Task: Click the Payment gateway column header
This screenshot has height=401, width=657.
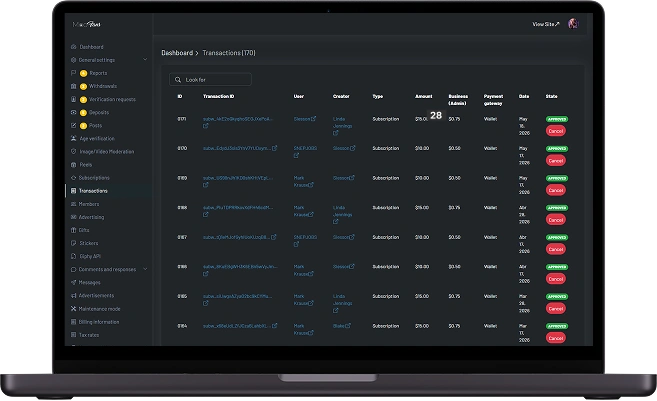Action: pos(493,100)
